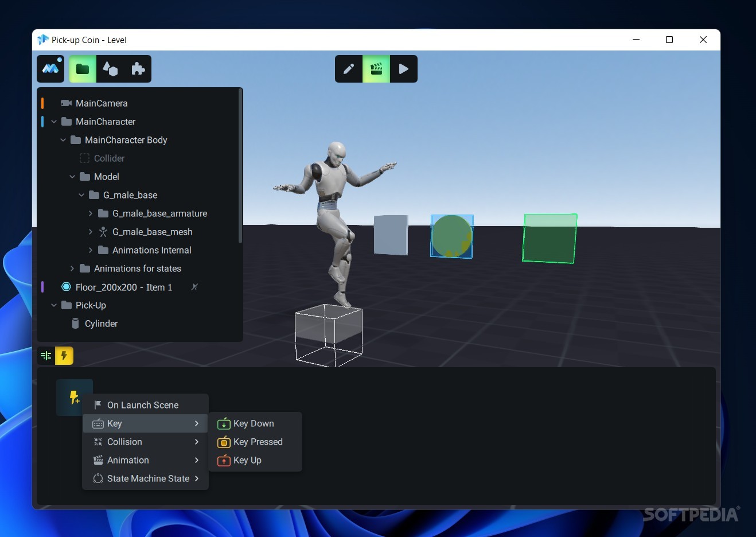Choose On Launch Scene event

145,405
